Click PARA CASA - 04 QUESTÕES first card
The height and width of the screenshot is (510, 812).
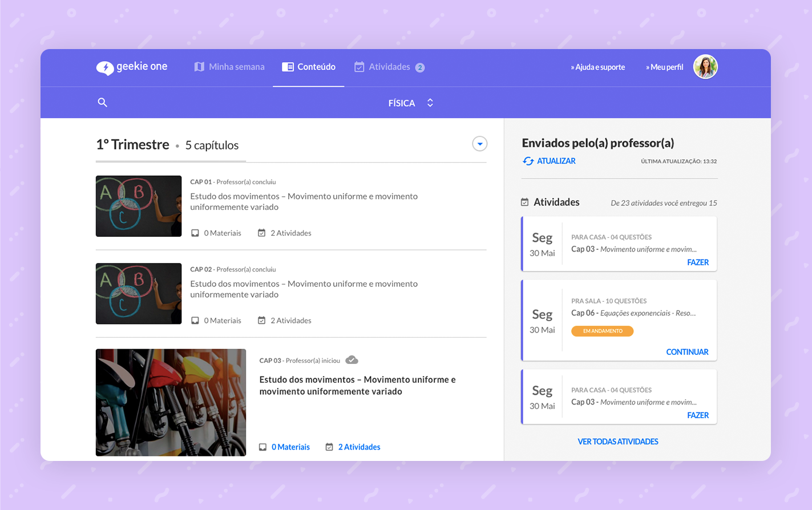pyautogui.click(x=611, y=237)
